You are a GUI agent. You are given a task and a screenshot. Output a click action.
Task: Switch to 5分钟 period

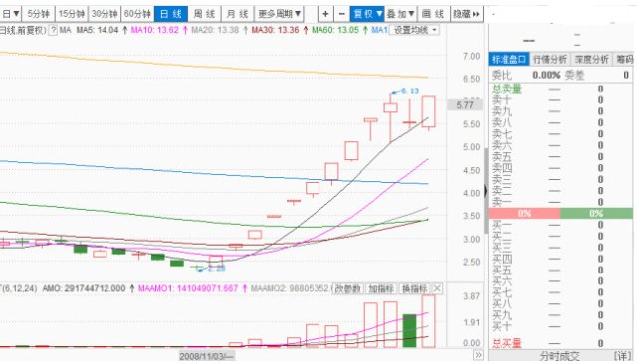(x=38, y=14)
